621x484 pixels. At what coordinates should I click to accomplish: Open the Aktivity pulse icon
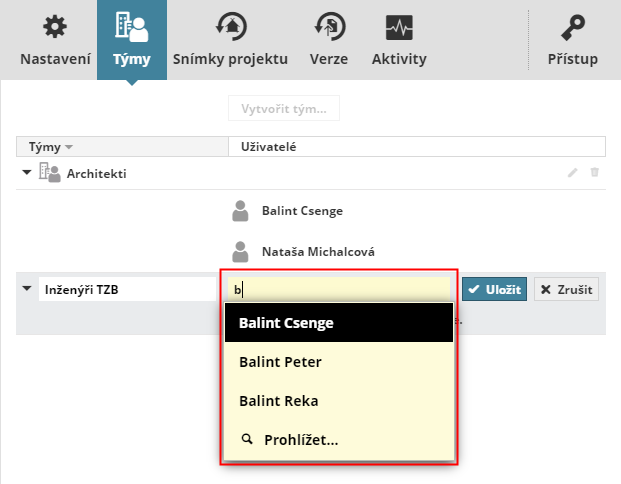399,26
